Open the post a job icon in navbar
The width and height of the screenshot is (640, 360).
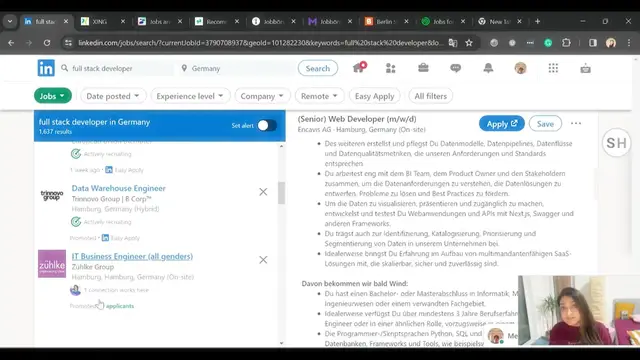click(585, 68)
